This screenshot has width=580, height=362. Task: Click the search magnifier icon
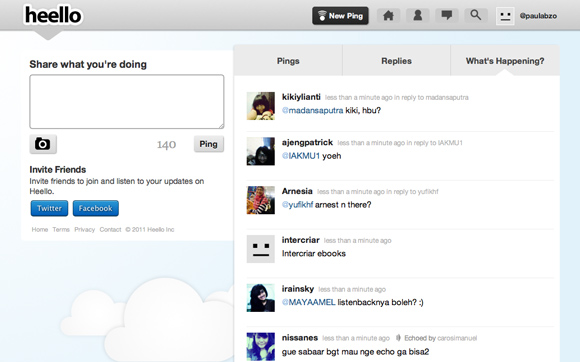[476, 16]
